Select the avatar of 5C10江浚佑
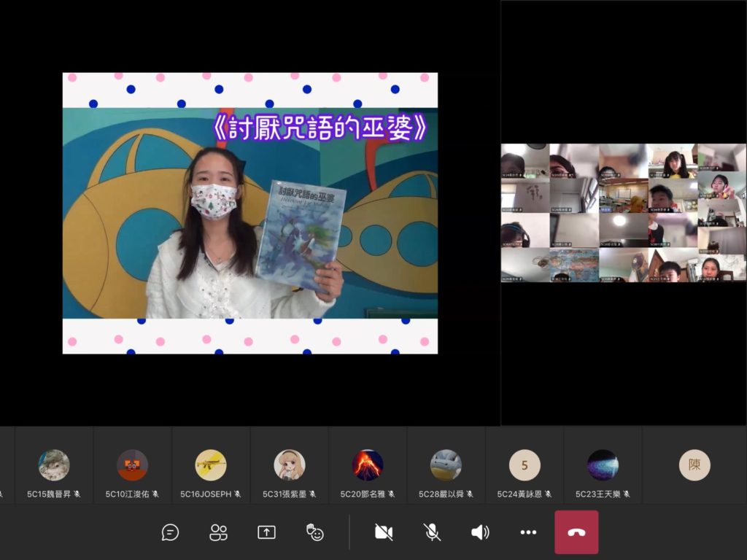This screenshot has height=560, width=747. (133, 464)
